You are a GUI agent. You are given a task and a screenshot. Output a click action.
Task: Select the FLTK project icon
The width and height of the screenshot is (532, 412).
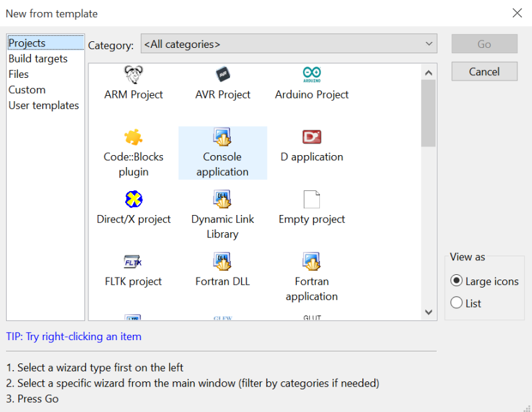tap(133, 262)
